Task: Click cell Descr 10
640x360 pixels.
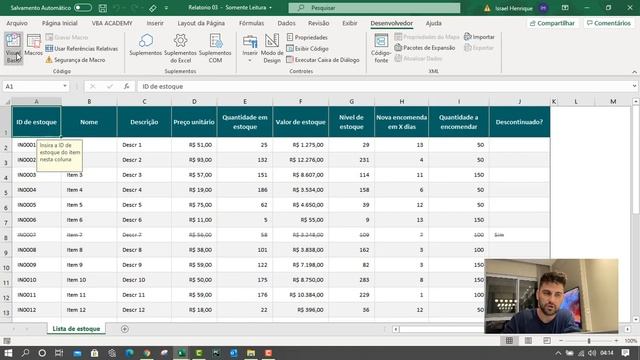Action: [144, 280]
